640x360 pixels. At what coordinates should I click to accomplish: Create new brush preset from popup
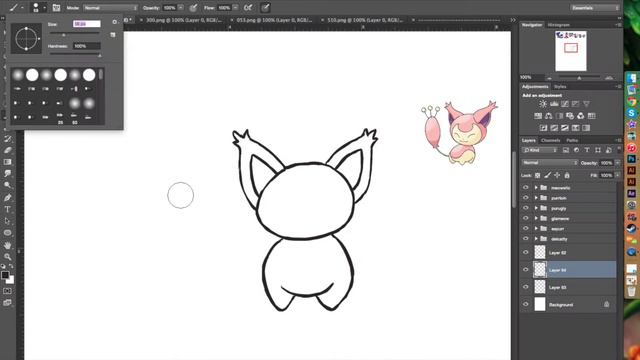point(113,35)
